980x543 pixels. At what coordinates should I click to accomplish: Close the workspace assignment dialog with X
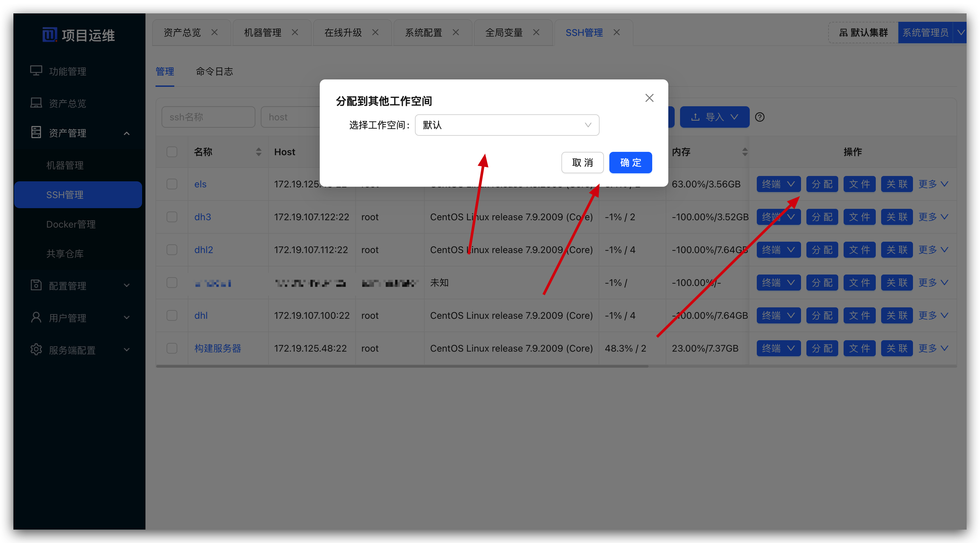650,98
